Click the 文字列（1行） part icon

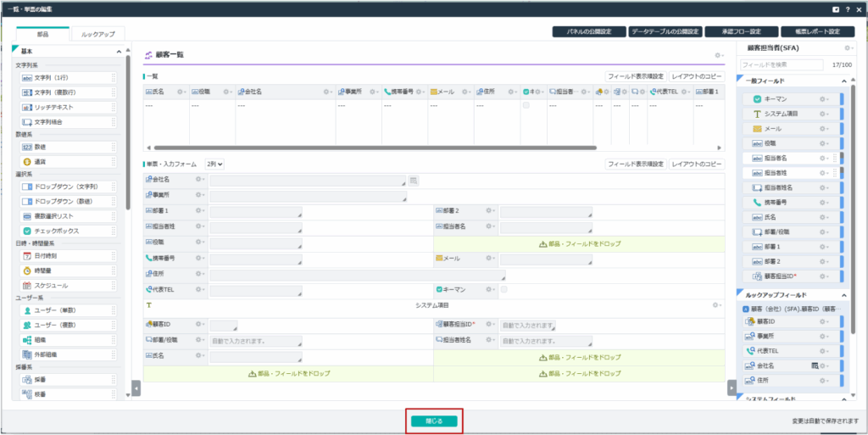pyautogui.click(x=27, y=78)
